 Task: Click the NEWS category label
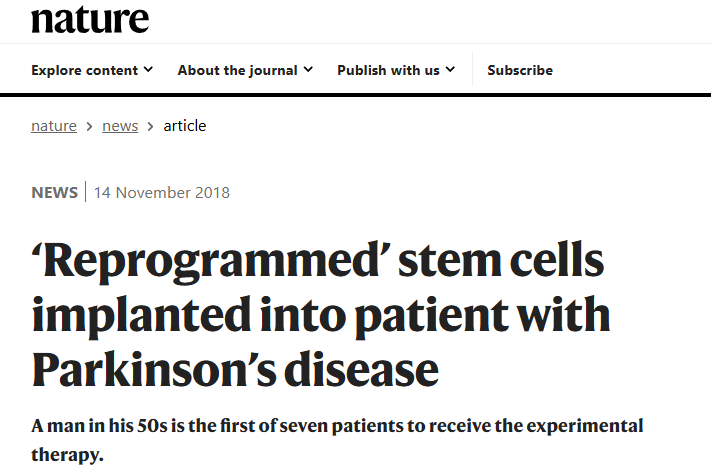(54, 192)
